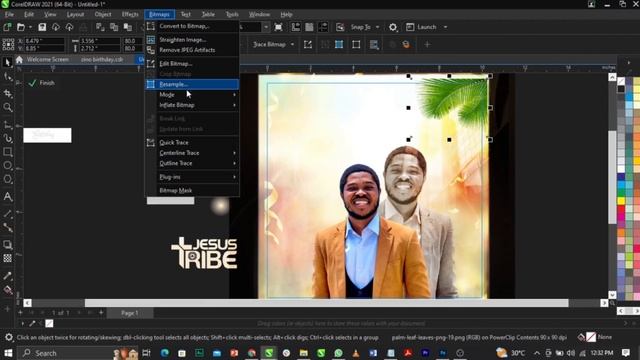Select the Drop Shadow tool
The width and height of the screenshot is (640, 360).
pyautogui.click(x=7, y=244)
